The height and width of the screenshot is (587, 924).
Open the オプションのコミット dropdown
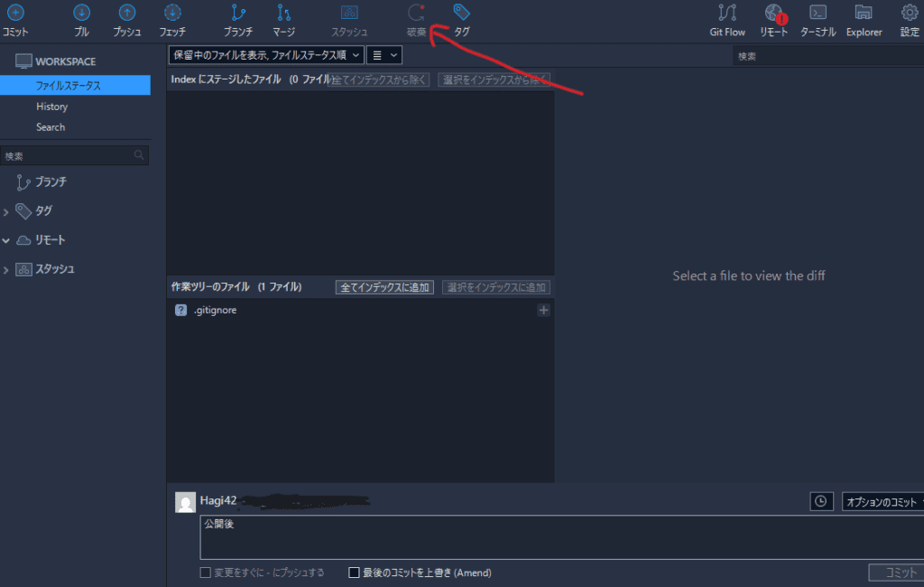[x=882, y=501]
